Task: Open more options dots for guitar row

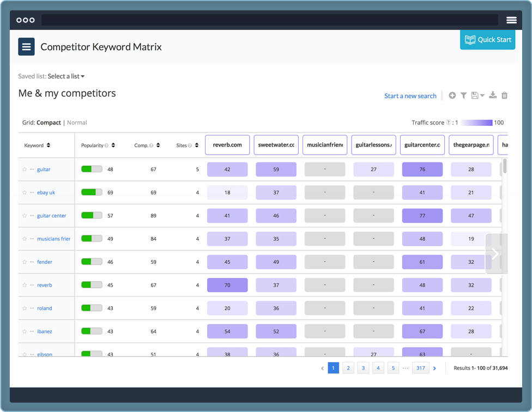Action: 32,169
